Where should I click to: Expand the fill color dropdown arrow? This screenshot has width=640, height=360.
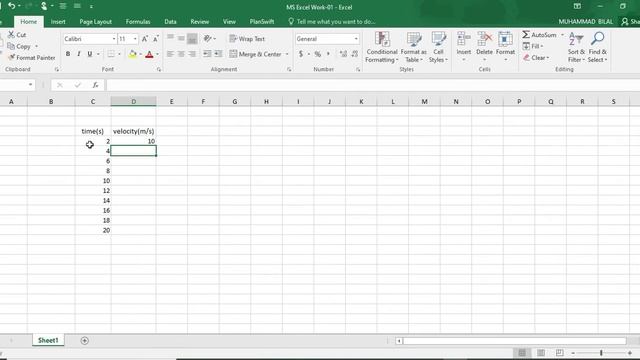140,54
